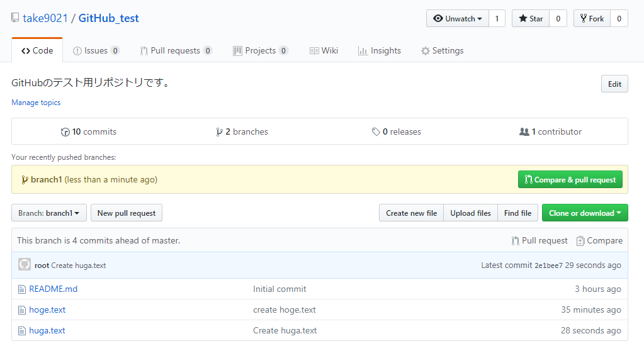Click the Find file button
Viewport: 644px width, 346px height.
pyautogui.click(x=518, y=213)
